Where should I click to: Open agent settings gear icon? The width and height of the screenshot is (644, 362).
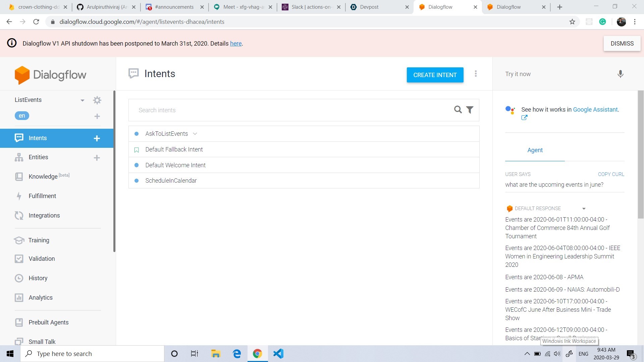[x=97, y=100]
